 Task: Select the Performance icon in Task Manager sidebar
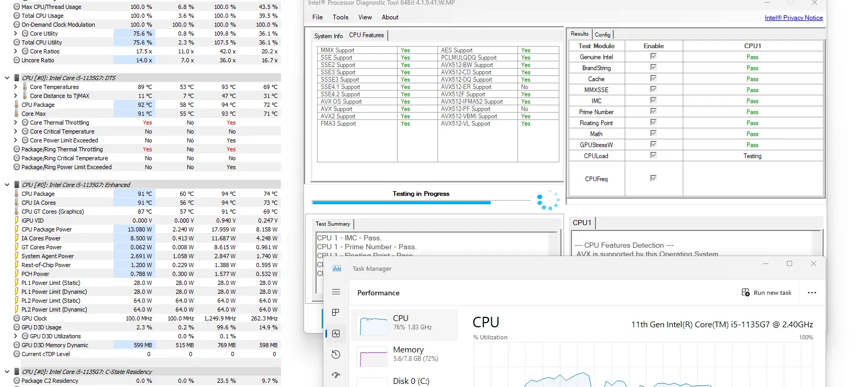pyautogui.click(x=336, y=334)
